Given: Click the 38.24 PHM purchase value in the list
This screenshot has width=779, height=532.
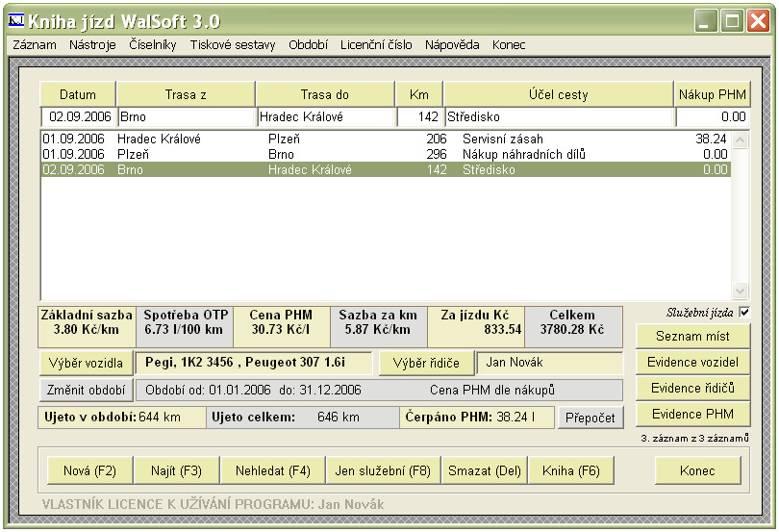Looking at the screenshot, I should (711, 139).
